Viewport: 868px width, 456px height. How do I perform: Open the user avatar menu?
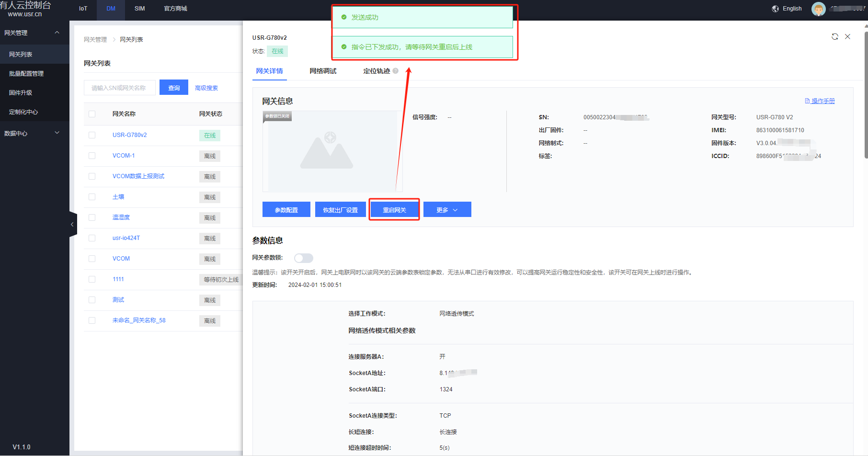click(818, 9)
